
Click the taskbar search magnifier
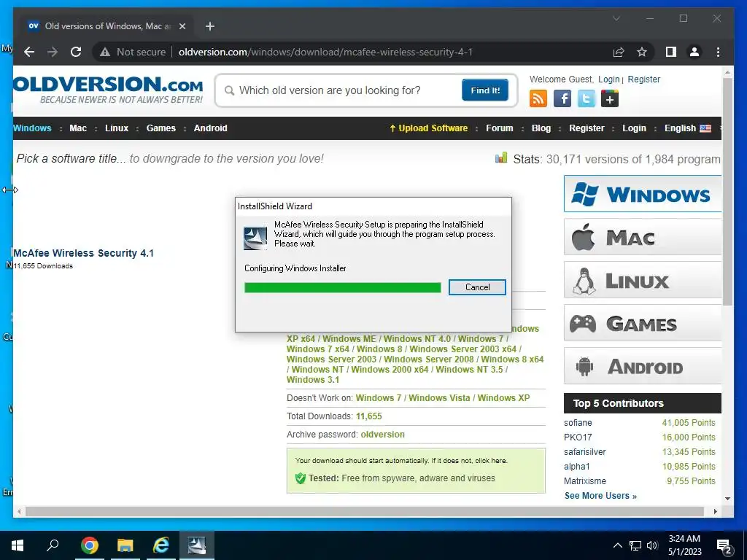pyautogui.click(x=53, y=545)
